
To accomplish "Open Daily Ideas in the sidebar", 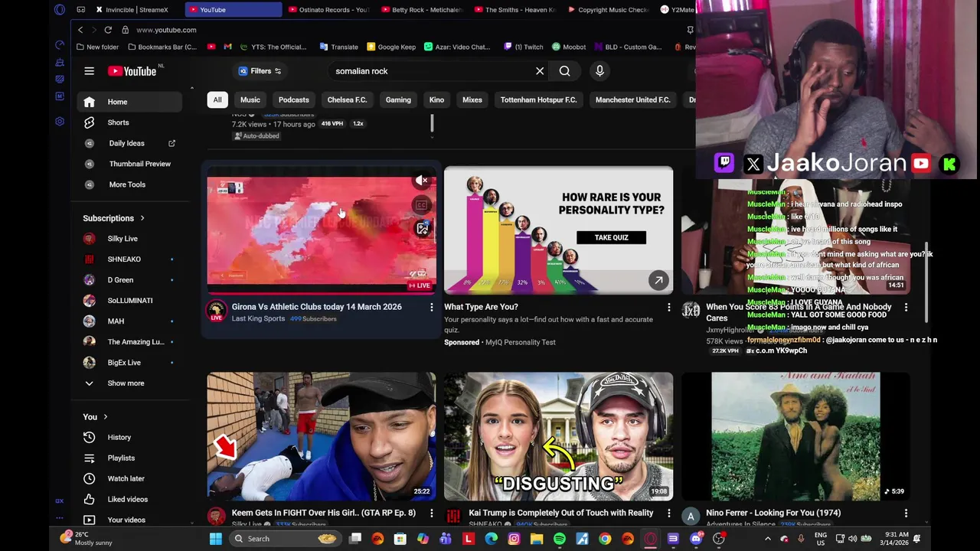I will (x=129, y=143).
